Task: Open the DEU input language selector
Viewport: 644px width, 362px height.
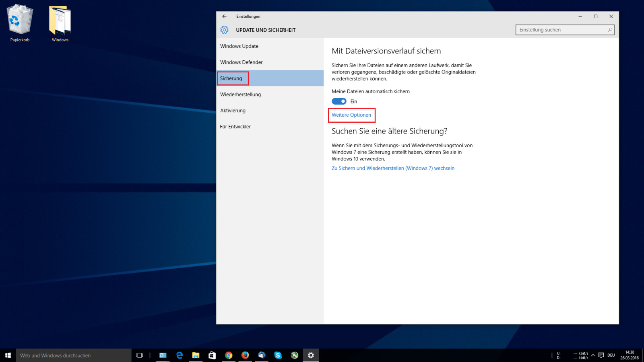Action: pos(611,355)
